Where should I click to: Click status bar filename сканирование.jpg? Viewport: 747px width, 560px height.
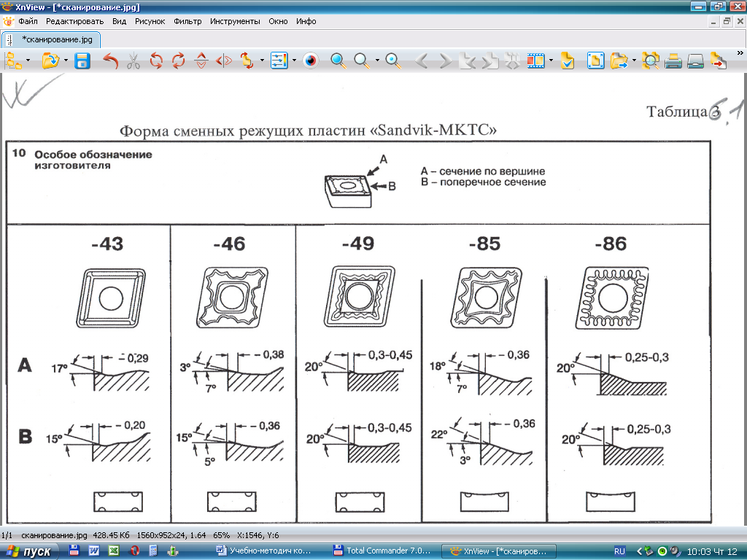pos(54,535)
